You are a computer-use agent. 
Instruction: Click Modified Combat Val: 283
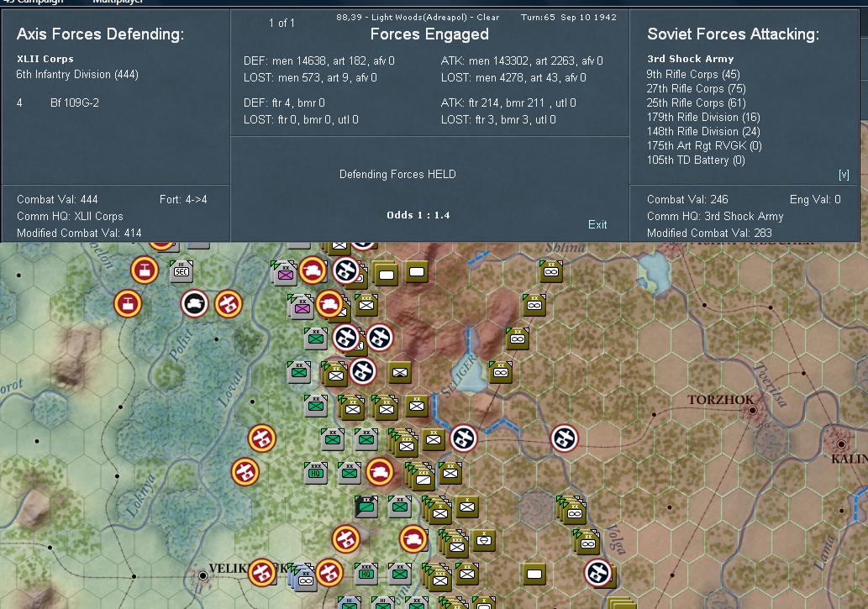pos(709,233)
